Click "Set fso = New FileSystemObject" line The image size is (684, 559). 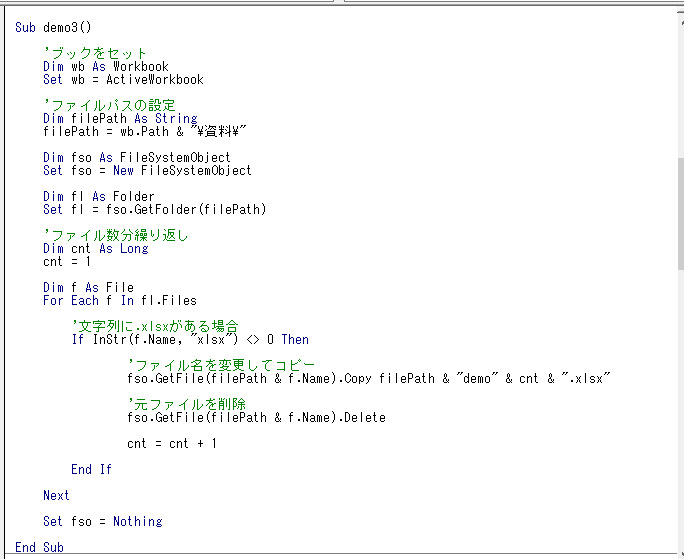coord(147,170)
